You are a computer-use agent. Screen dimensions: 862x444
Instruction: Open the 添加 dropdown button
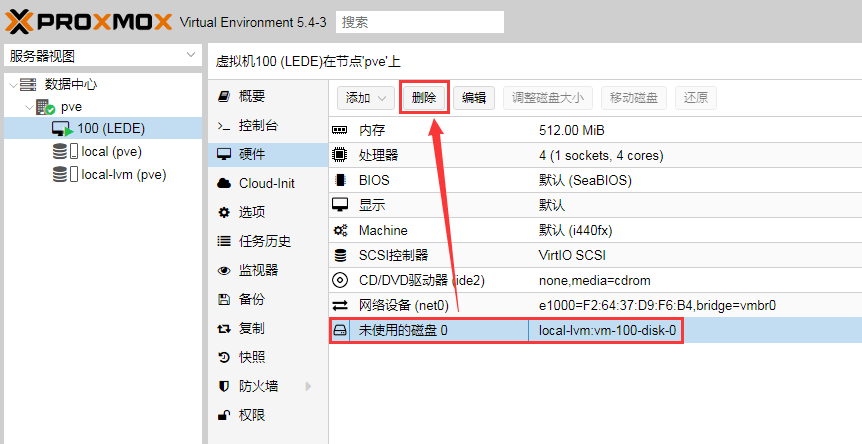(x=367, y=97)
